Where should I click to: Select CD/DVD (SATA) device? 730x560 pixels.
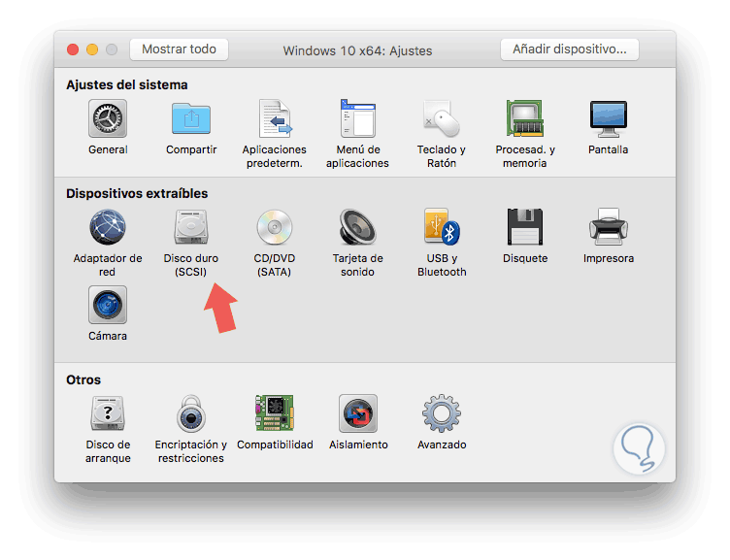click(x=275, y=227)
